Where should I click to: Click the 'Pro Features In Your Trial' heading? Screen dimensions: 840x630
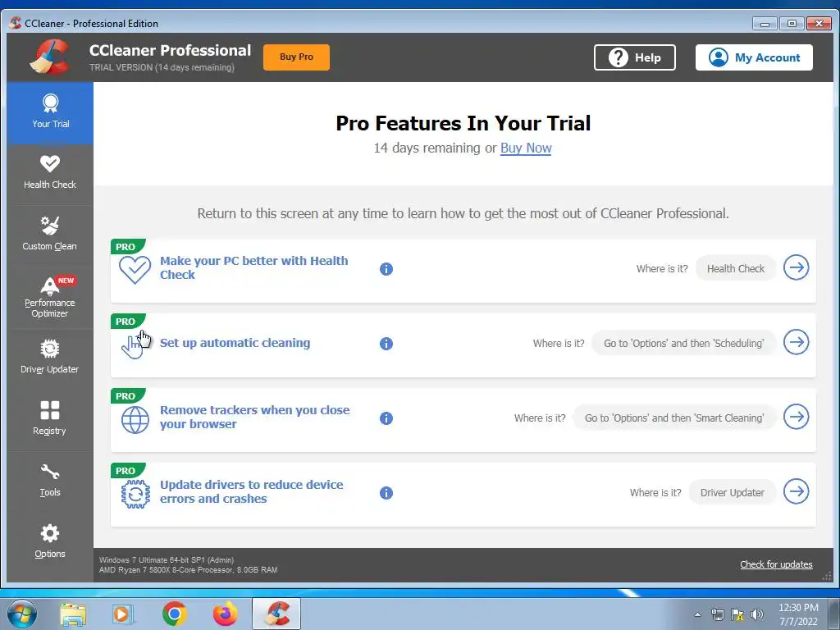point(463,123)
